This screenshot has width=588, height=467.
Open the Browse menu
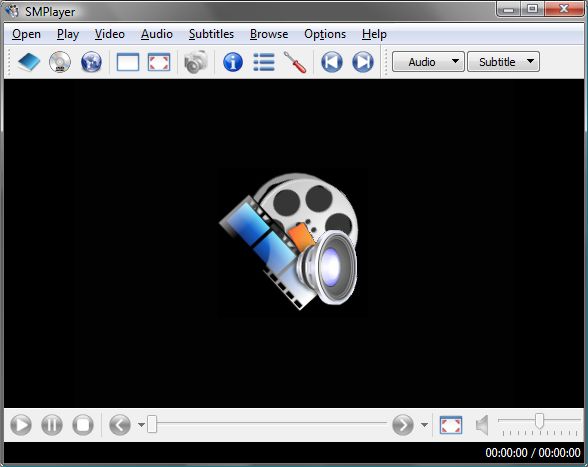[x=269, y=34]
